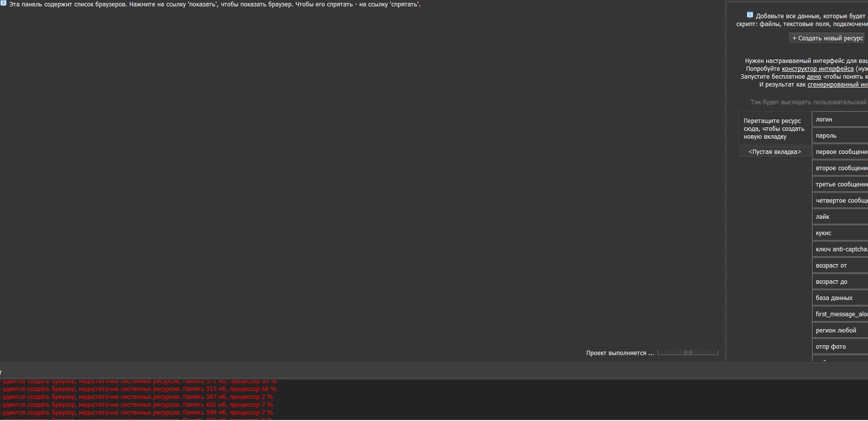868x421 pixels.
Task: Select the 'отпр фото' resource
Action: tap(839, 347)
